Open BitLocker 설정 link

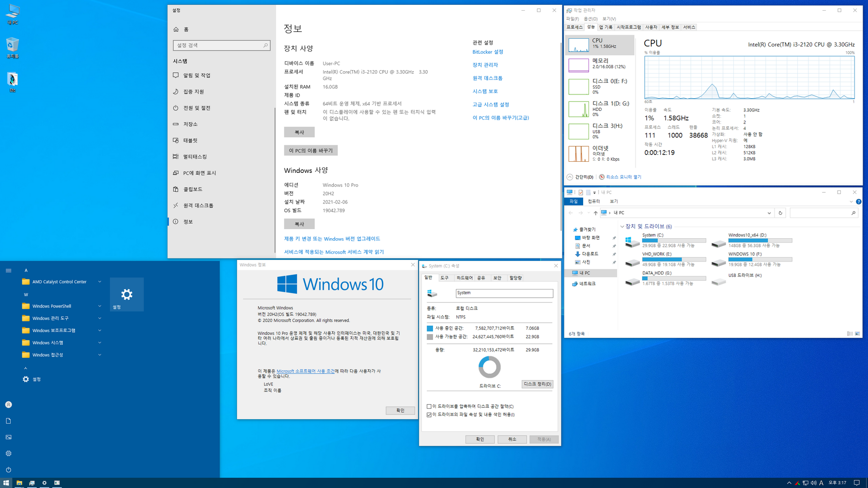(488, 52)
